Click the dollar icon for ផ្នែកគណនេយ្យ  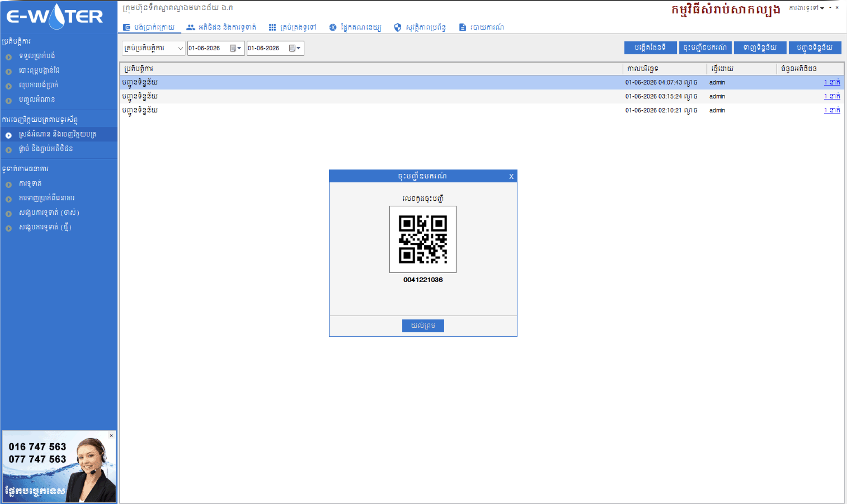tap(333, 27)
